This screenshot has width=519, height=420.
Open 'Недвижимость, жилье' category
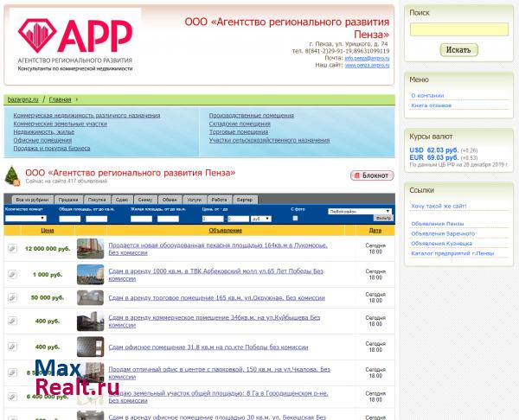point(44,132)
